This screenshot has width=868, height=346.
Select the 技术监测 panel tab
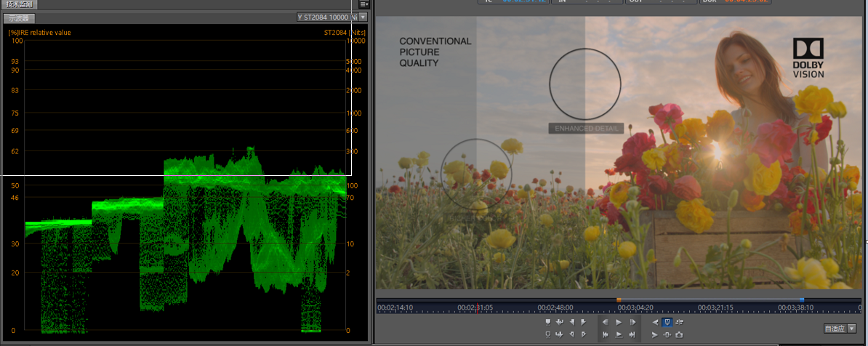pyautogui.click(x=19, y=4)
